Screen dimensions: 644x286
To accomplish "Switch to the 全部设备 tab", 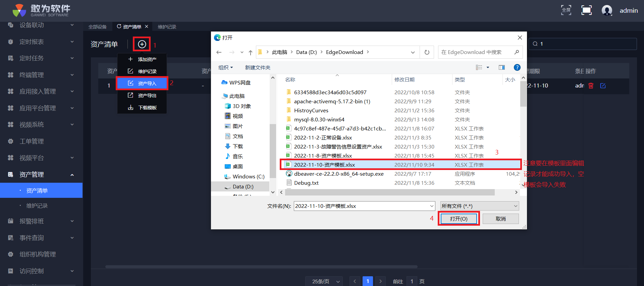I will tap(97, 27).
